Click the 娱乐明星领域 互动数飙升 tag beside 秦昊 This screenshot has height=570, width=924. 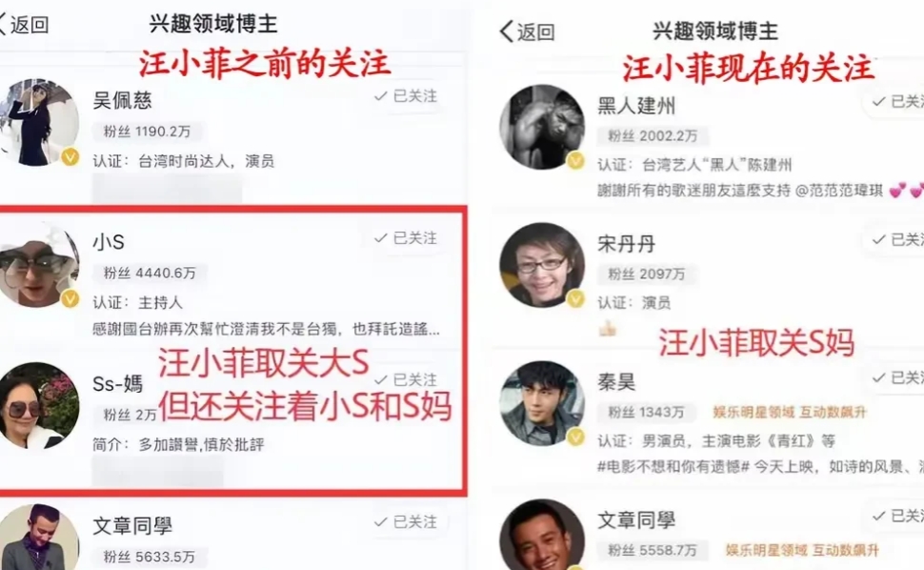790,412
